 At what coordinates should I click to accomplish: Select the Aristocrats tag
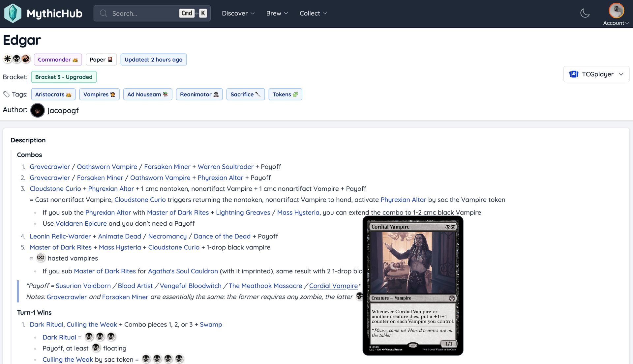[x=53, y=95]
